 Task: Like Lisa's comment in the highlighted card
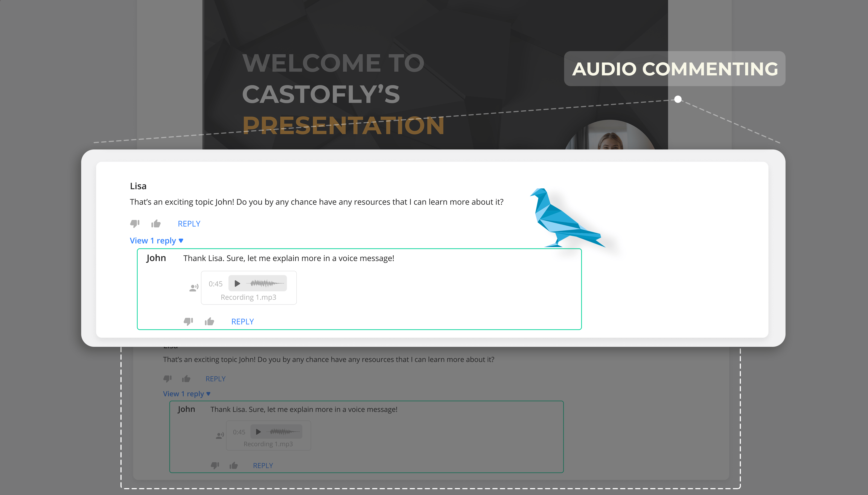tap(156, 223)
